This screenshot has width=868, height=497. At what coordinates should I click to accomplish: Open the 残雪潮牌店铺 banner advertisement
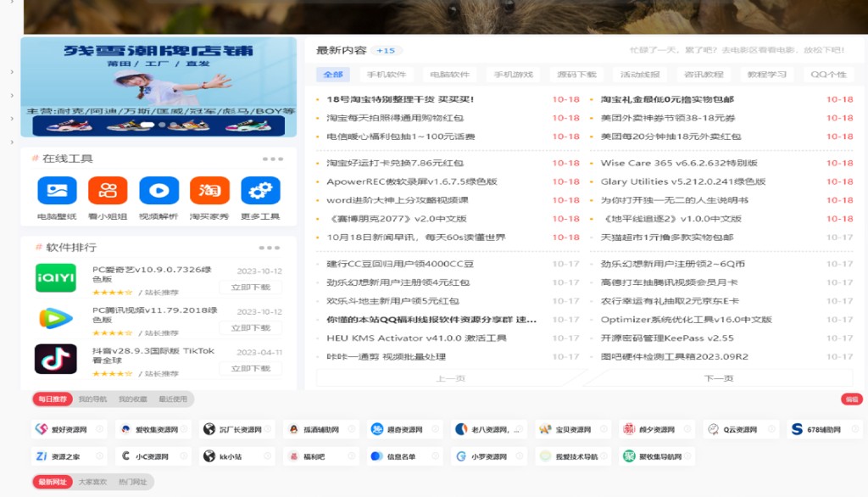159,87
